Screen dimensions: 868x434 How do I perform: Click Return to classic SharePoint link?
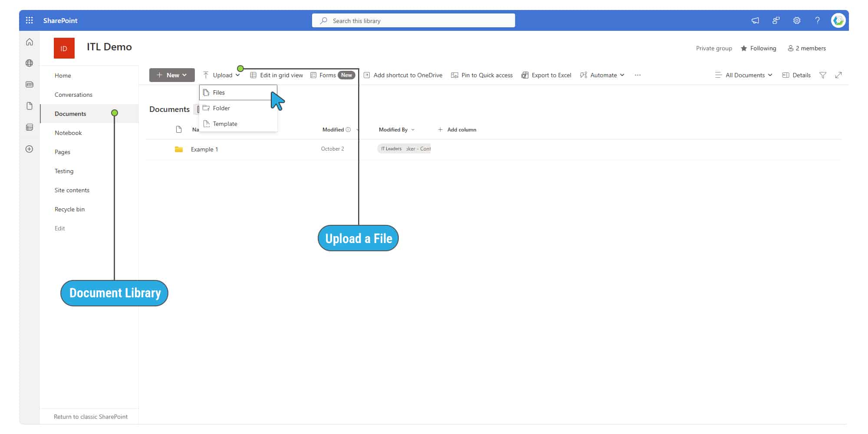(90, 416)
